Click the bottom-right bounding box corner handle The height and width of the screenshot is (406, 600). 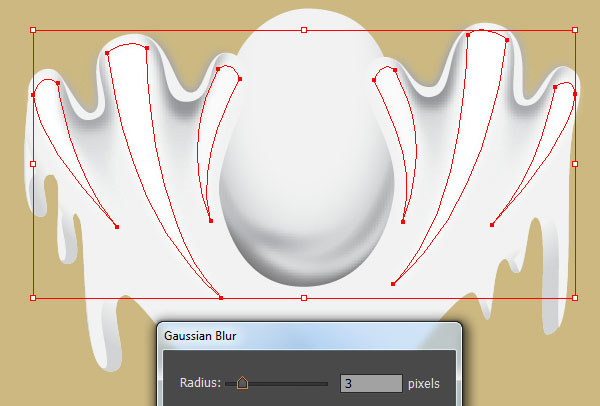[x=575, y=298]
